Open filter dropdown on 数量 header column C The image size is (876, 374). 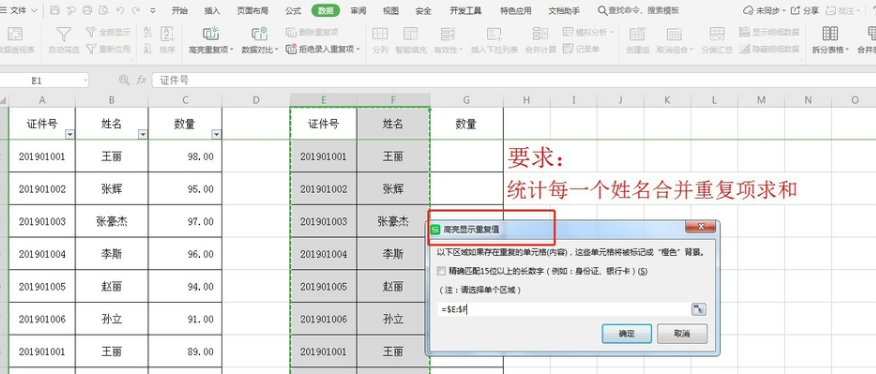point(216,134)
